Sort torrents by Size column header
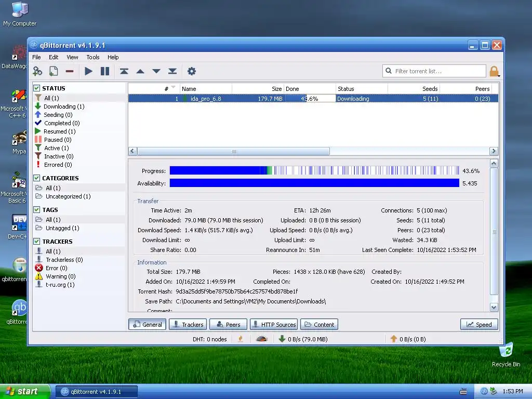The image size is (532, 399). [258, 89]
